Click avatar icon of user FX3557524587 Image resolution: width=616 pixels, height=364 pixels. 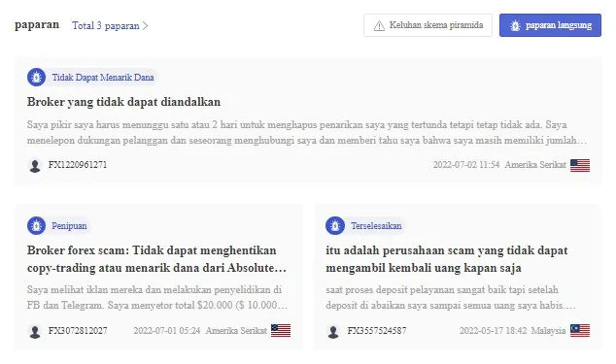point(333,331)
